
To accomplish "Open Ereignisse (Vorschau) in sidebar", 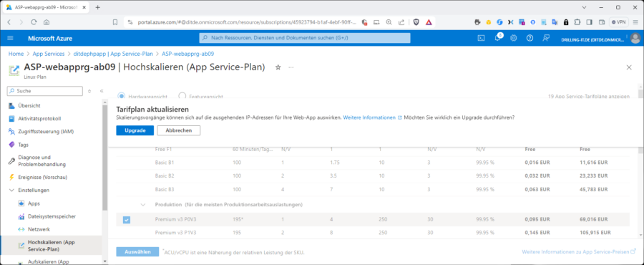I will [42, 177].
